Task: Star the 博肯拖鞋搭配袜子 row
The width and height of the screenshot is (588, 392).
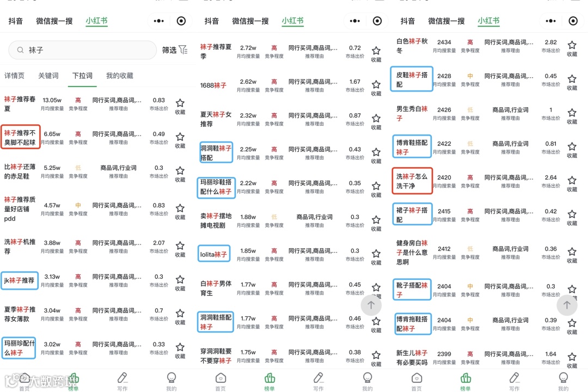Action: 572,323
